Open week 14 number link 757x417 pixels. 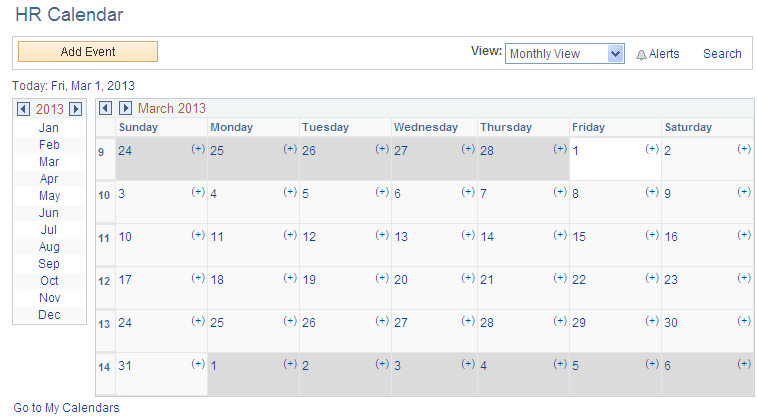pyautogui.click(x=104, y=367)
